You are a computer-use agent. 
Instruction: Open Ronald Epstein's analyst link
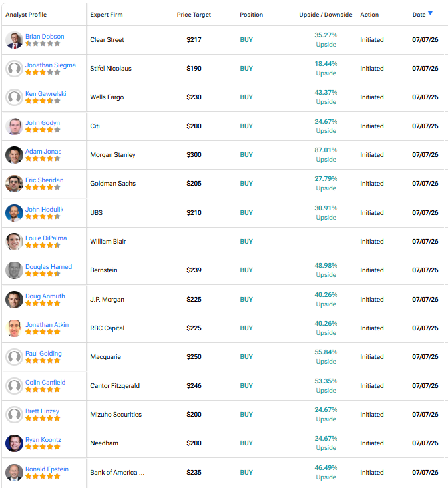click(x=47, y=469)
